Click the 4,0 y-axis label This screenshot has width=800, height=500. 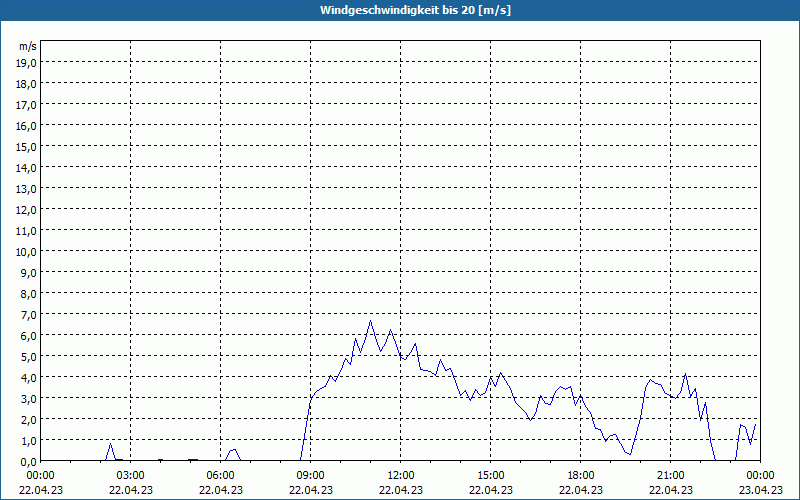[x=29, y=378]
